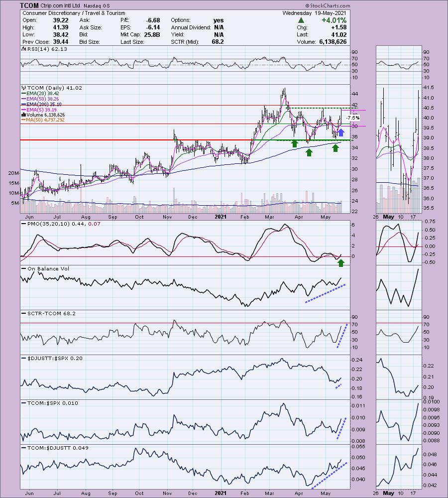Screen dimensions: 448x498
Task: Click the PMO signal value 0.07
Action: (x=94, y=224)
